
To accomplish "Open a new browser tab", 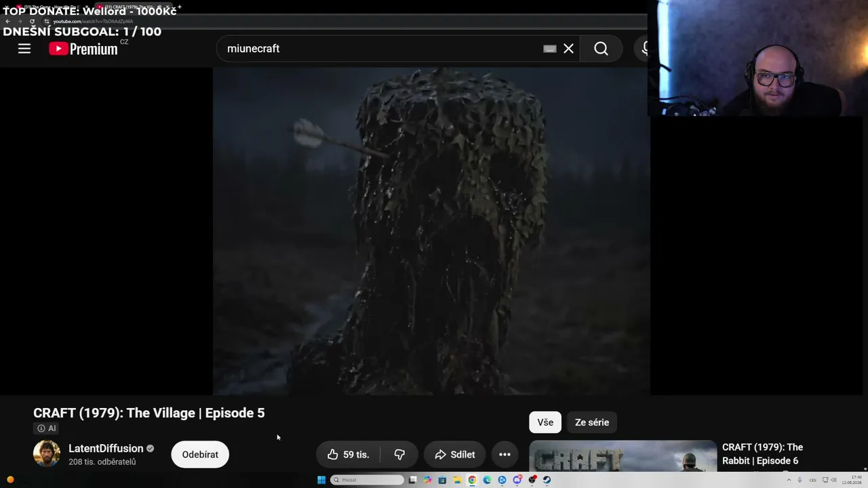I will click(180, 7).
